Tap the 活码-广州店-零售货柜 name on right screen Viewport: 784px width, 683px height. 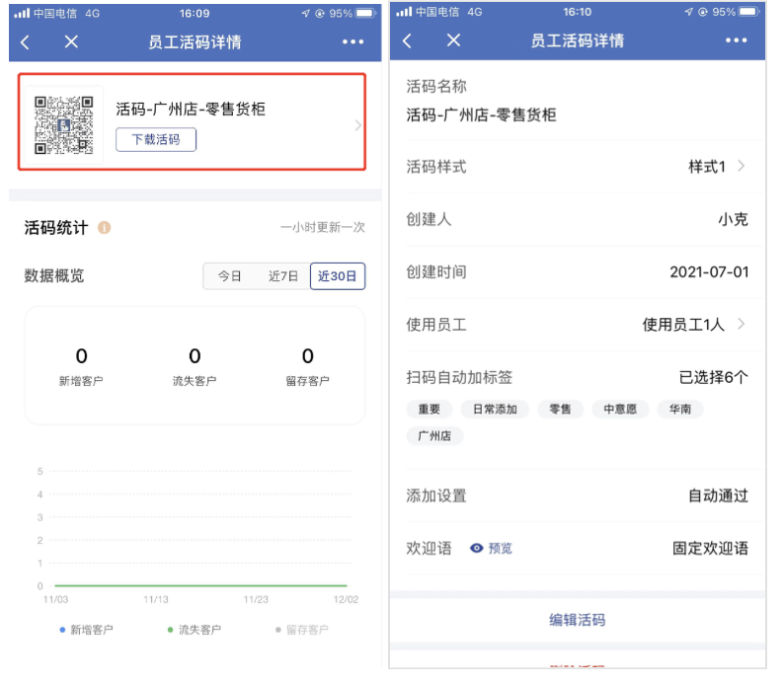(481, 115)
